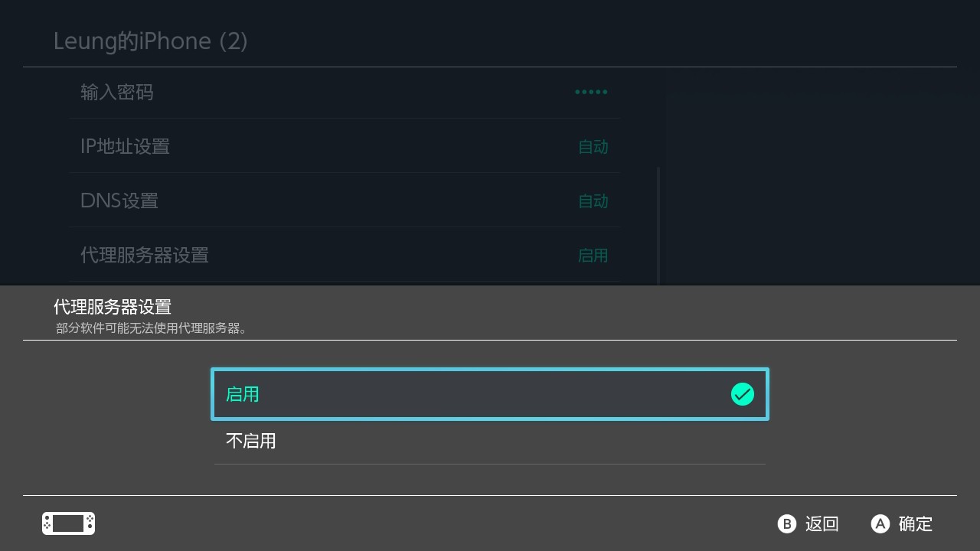The width and height of the screenshot is (980, 551).
Task: Click the masked password dots
Action: pos(591,92)
